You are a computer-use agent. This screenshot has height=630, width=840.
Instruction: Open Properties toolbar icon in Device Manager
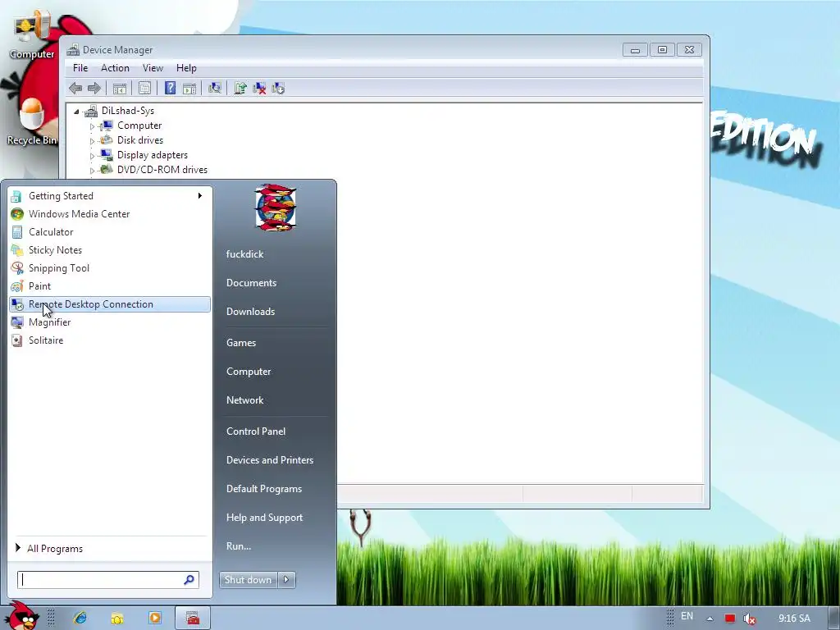pos(144,89)
